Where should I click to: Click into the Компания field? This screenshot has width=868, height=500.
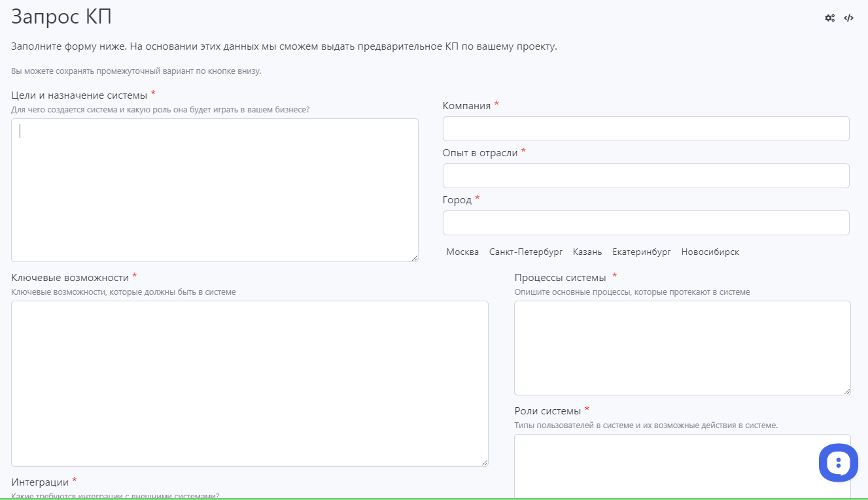click(646, 129)
